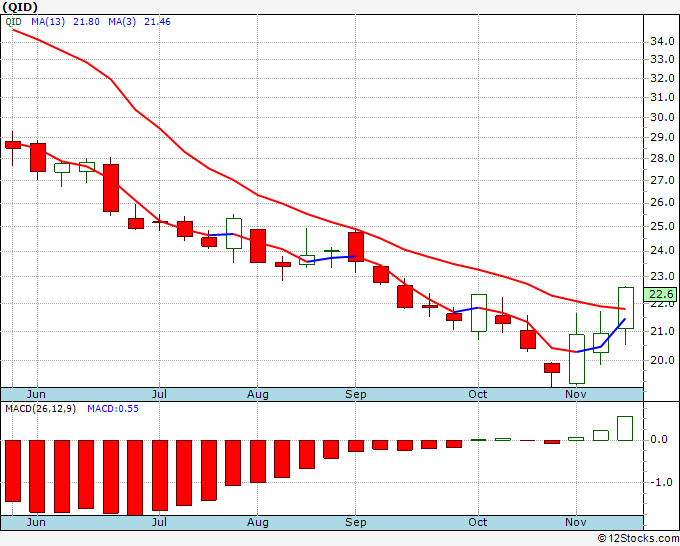Click Jul on the price chart time axis

pyautogui.click(x=159, y=394)
